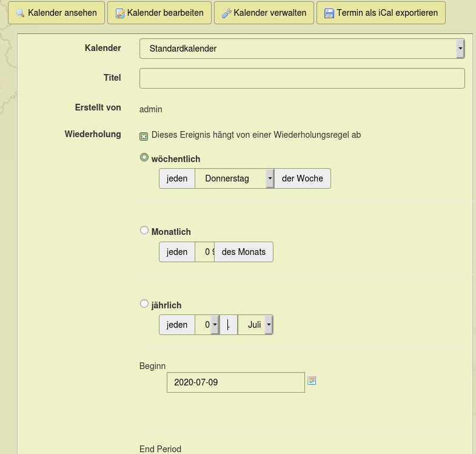Click the jeden label in the yearly row
Viewport: 476px width, 454px height.
point(177,325)
